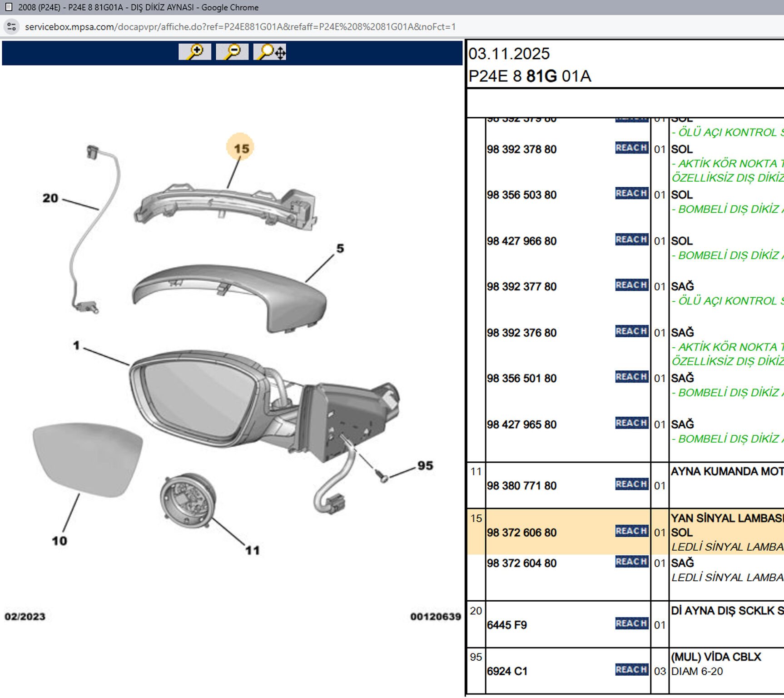Click callout 5 for the mirror cover
The height and width of the screenshot is (698, 784).
pos(340,249)
